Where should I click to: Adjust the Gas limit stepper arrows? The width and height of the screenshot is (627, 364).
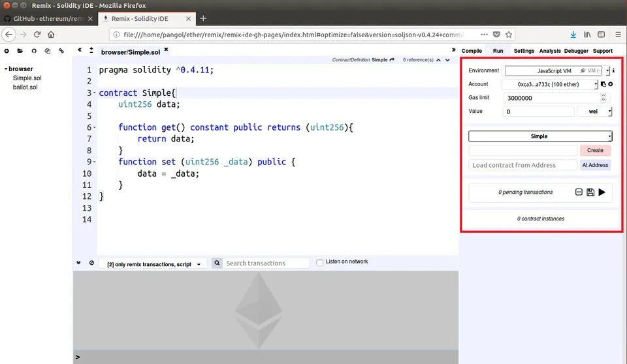pyautogui.click(x=603, y=98)
